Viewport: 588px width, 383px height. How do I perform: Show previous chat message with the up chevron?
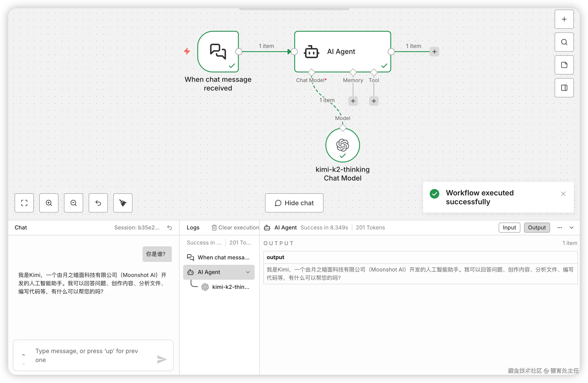24,355
